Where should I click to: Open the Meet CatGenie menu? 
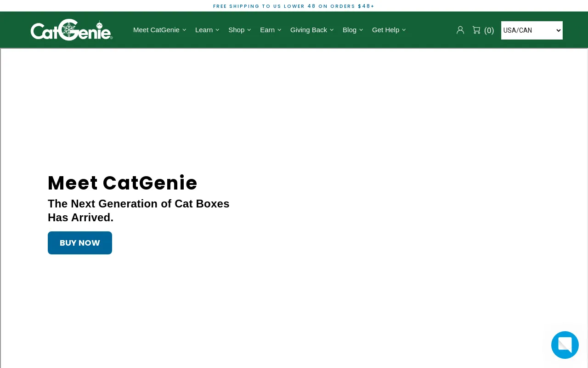pos(156,29)
